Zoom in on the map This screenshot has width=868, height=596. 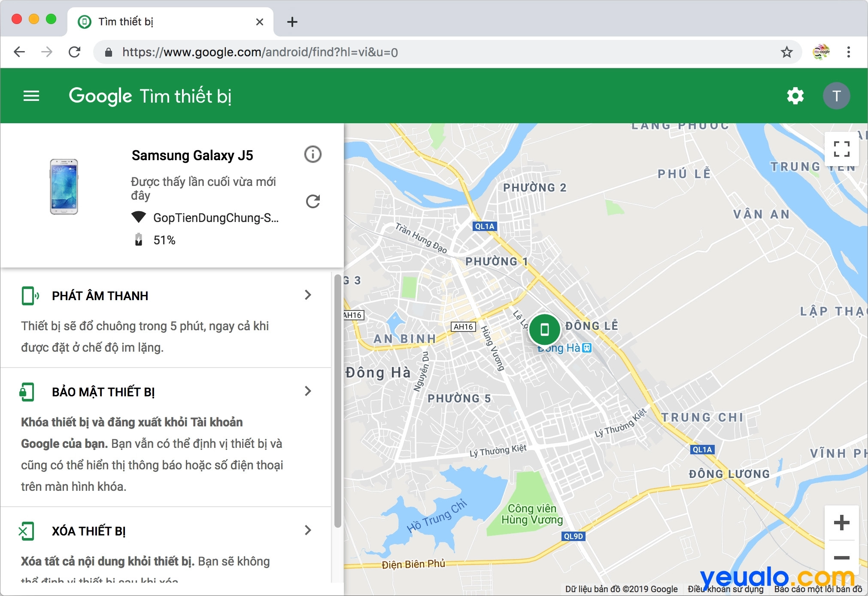pyautogui.click(x=841, y=523)
